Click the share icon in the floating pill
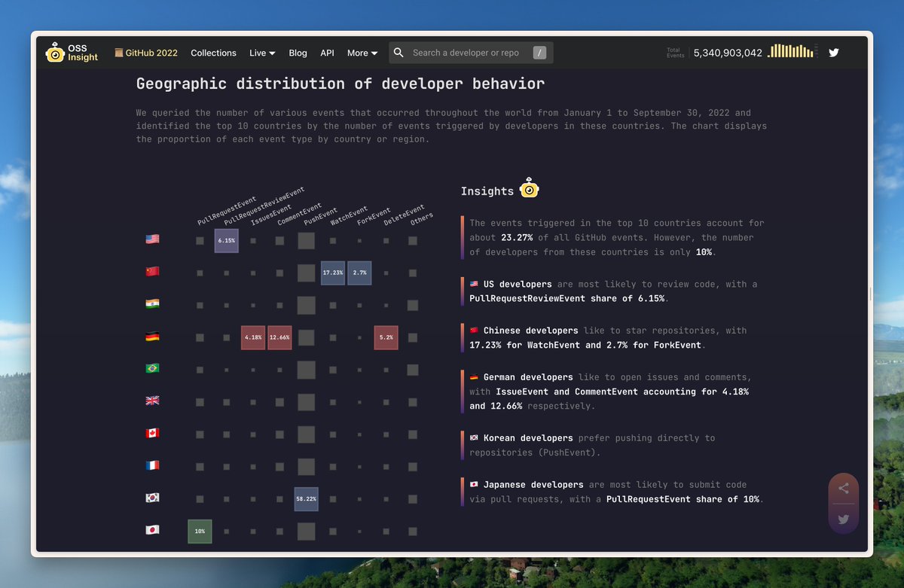This screenshot has height=588, width=904. click(x=844, y=487)
